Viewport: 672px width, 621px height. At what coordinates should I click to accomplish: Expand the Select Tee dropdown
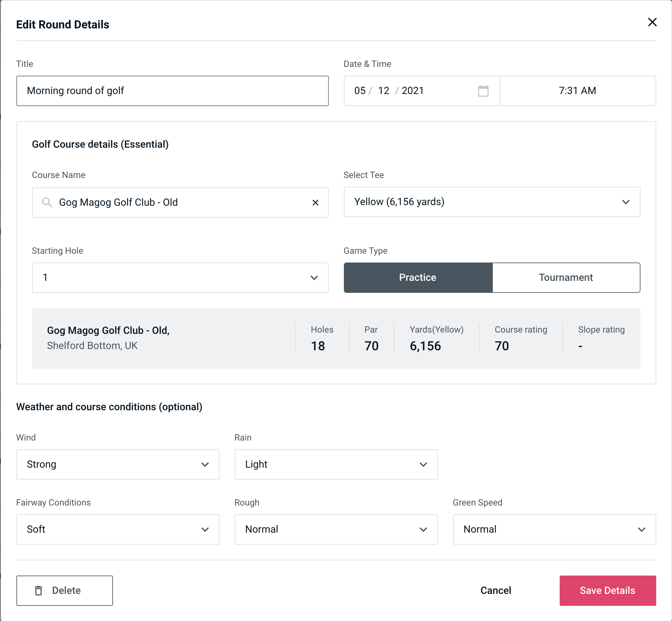point(626,202)
